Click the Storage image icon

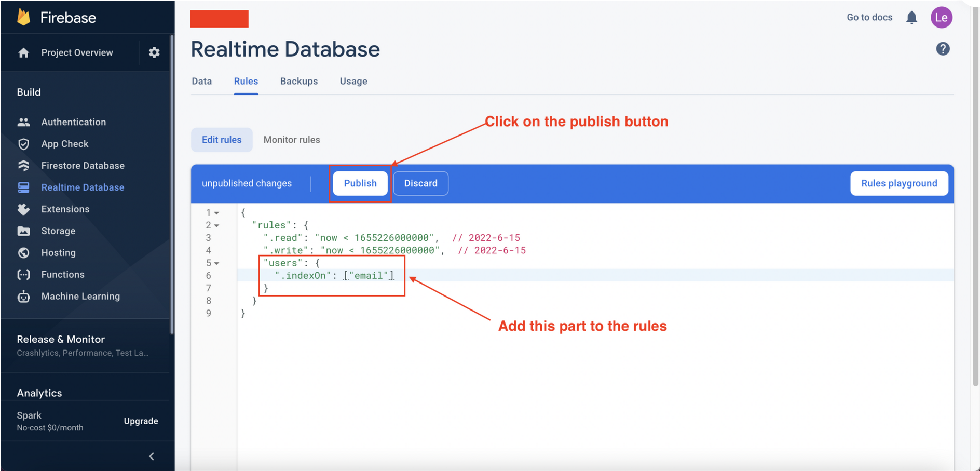[23, 231]
